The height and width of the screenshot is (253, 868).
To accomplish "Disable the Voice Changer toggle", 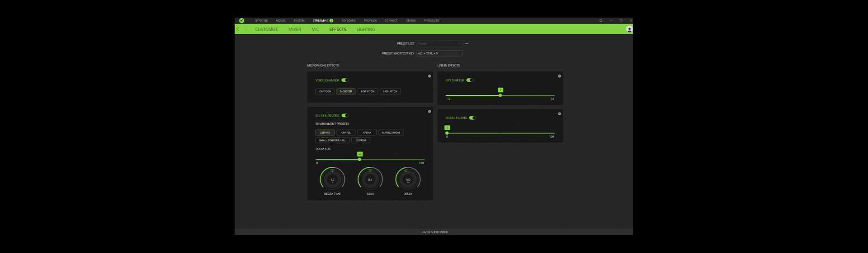I will (345, 80).
